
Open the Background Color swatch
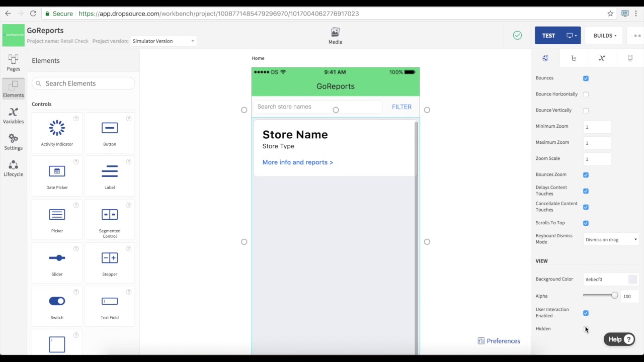(633, 280)
